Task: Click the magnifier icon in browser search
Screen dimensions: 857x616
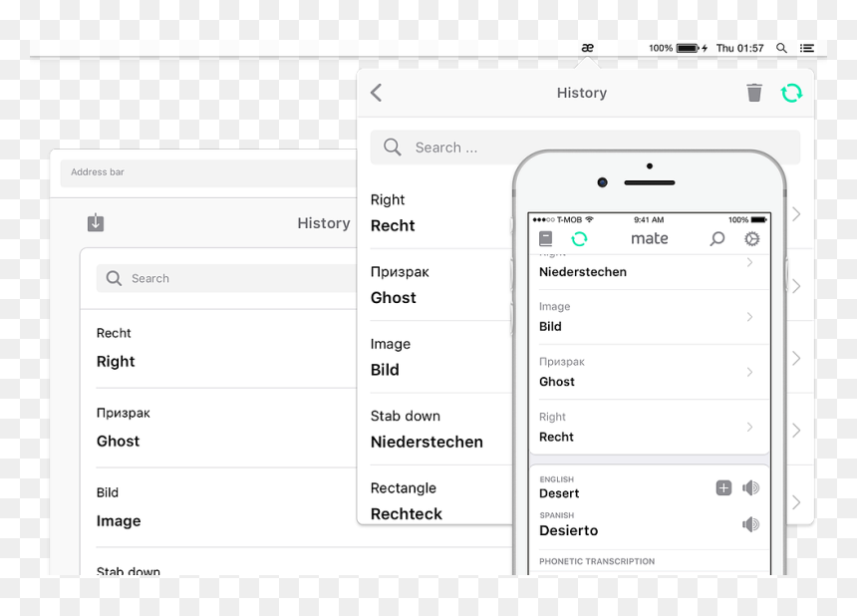Action: [x=114, y=278]
